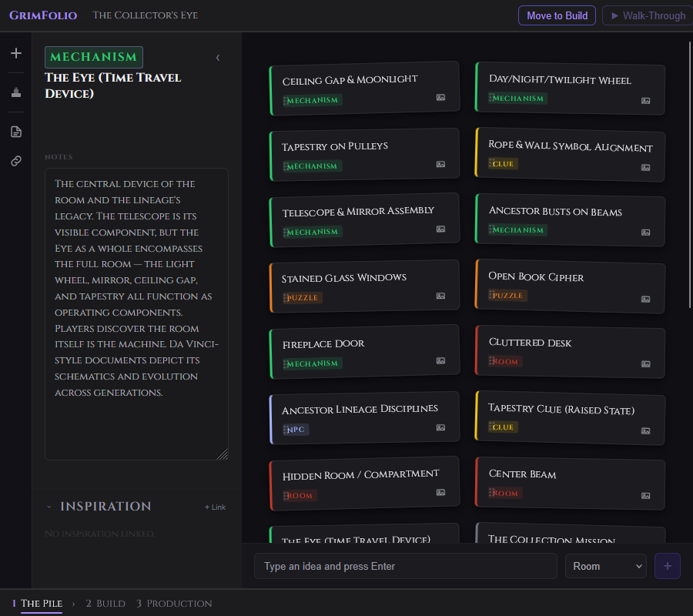693x616 pixels.
Task: Click the link chain icon in sidebar
Action: 16,161
